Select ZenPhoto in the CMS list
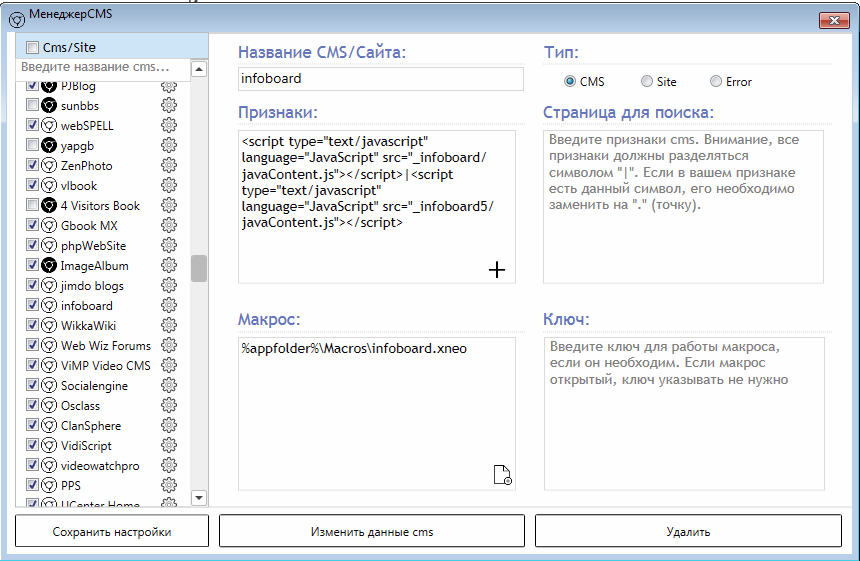 [87, 166]
